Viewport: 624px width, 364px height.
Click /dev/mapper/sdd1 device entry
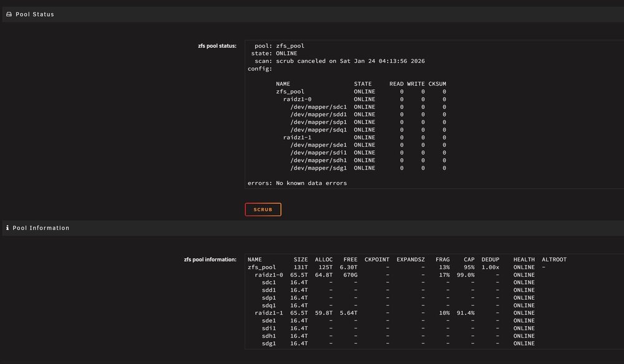coord(318,115)
